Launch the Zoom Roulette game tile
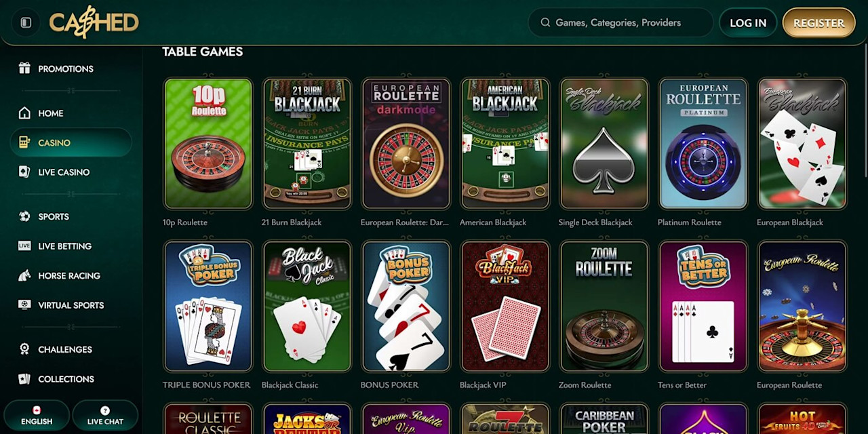 pyautogui.click(x=604, y=306)
